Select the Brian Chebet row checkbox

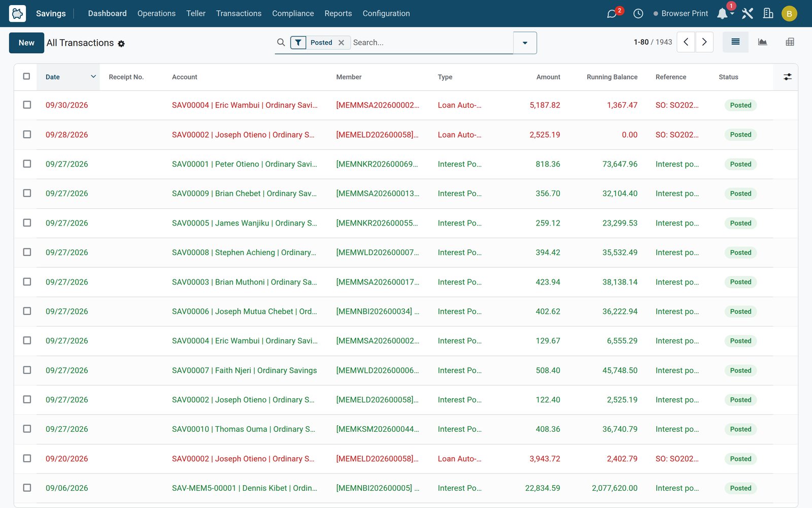coord(27,193)
